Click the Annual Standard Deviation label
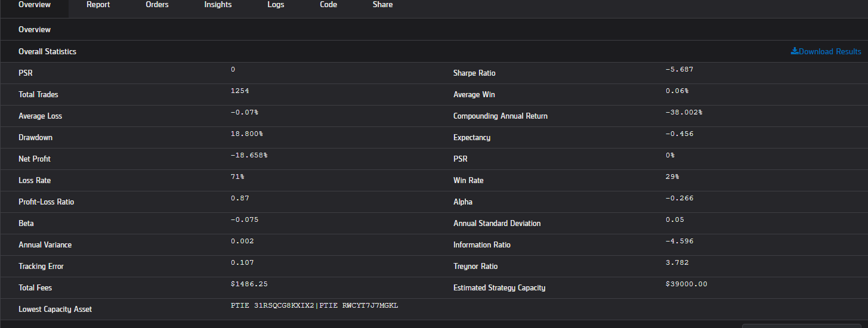Viewport: 868px width, 328px height. (x=497, y=224)
